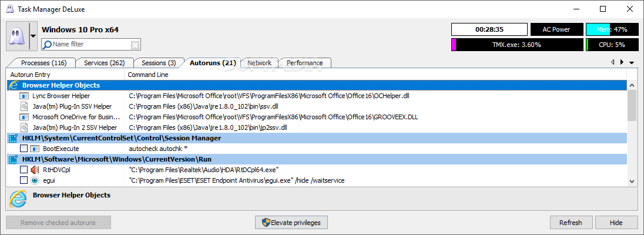The image size is (644, 235).
Task: Click the GROOVEEX.DLL command line path
Action: [273, 117]
